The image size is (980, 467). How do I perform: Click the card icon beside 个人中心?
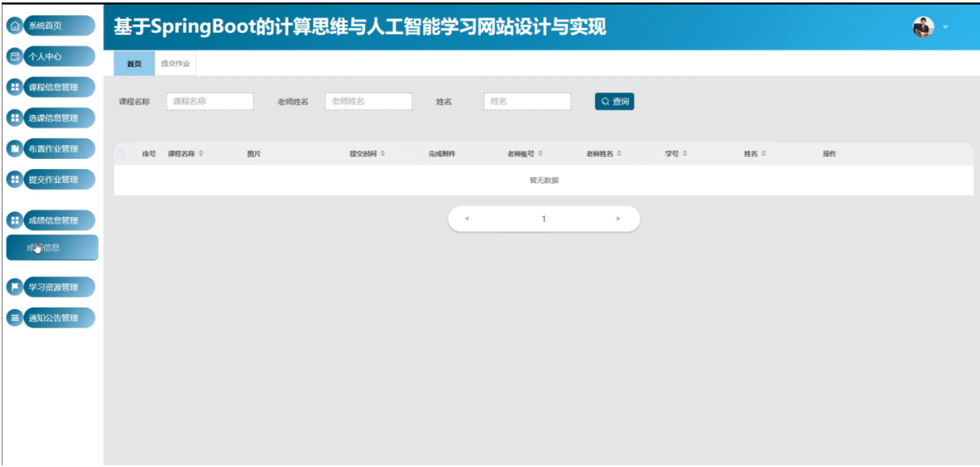pyautogui.click(x=15, y=56)
